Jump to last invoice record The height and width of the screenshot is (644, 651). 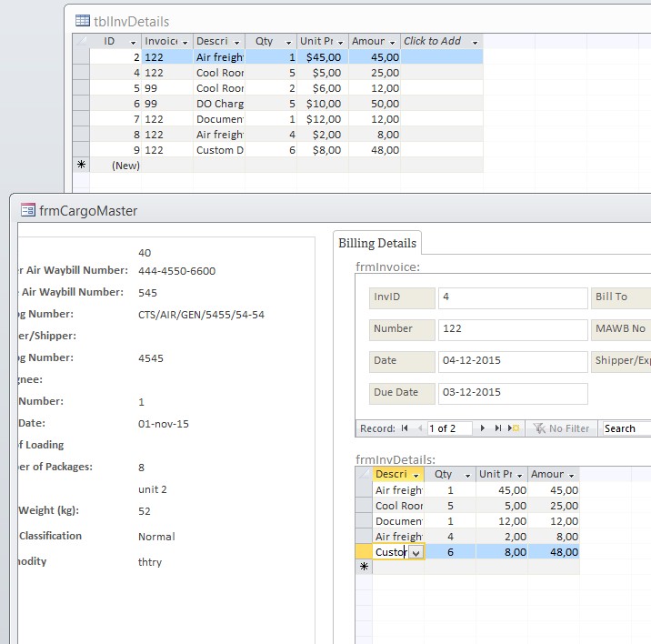point(498,428)
